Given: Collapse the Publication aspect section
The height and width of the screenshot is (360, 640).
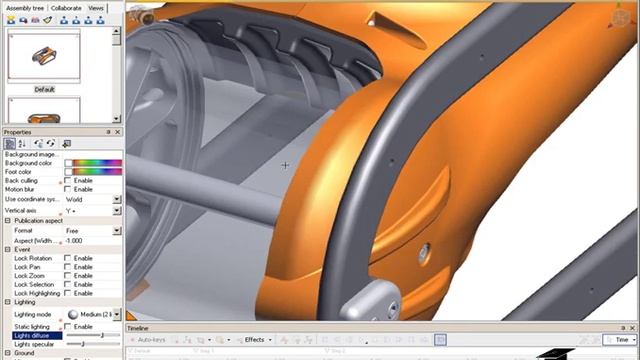Looking at the screenshot, I should (x=7, y=220).
